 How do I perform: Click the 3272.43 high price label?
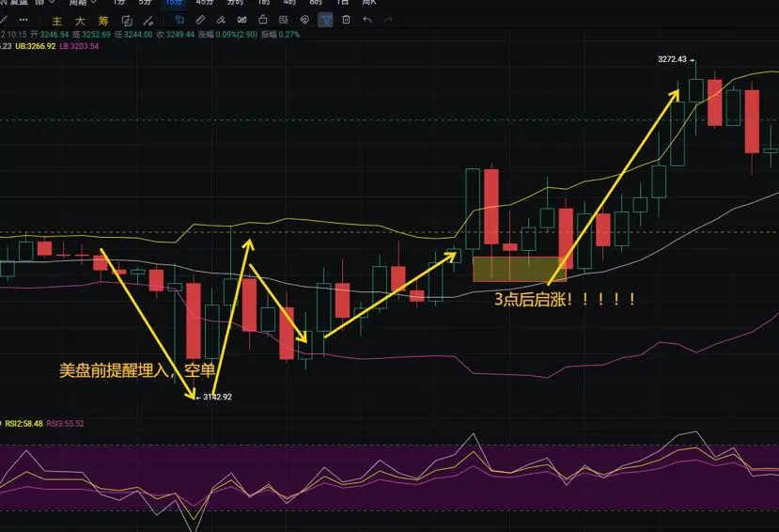pyautogui.click(x=672, y=59)
